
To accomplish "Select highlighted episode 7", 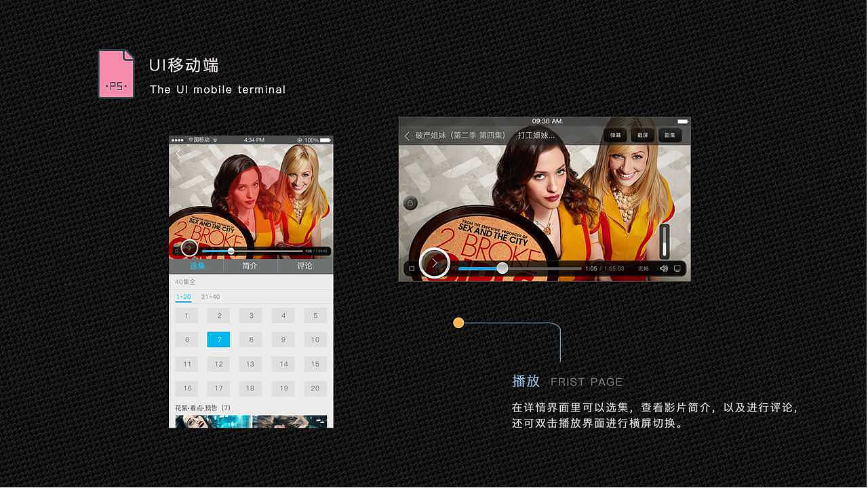I will coord(219,340).
